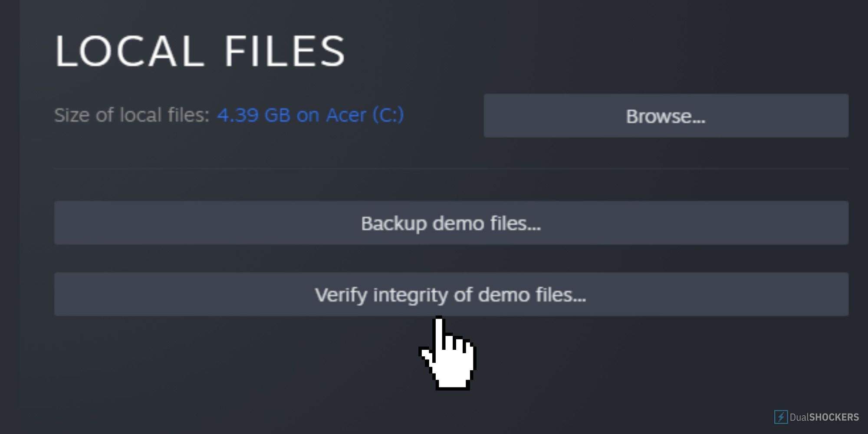Image resolution: width=868 pixels, height=434 pixels.
Task: Run Verify integrity of demo files...
Action: coord(451,294)
